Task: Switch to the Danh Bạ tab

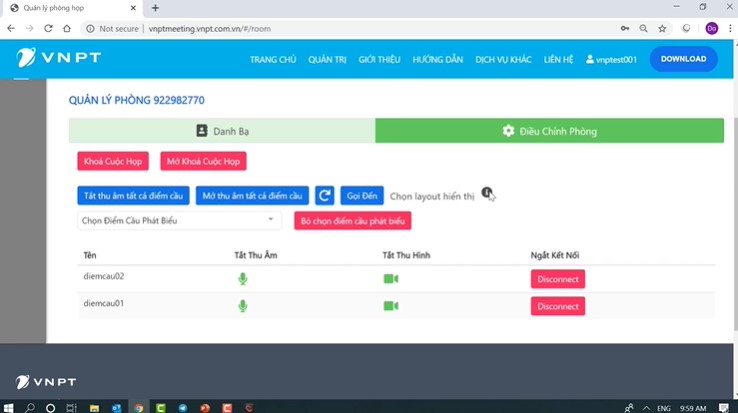Action: [222, 131]
